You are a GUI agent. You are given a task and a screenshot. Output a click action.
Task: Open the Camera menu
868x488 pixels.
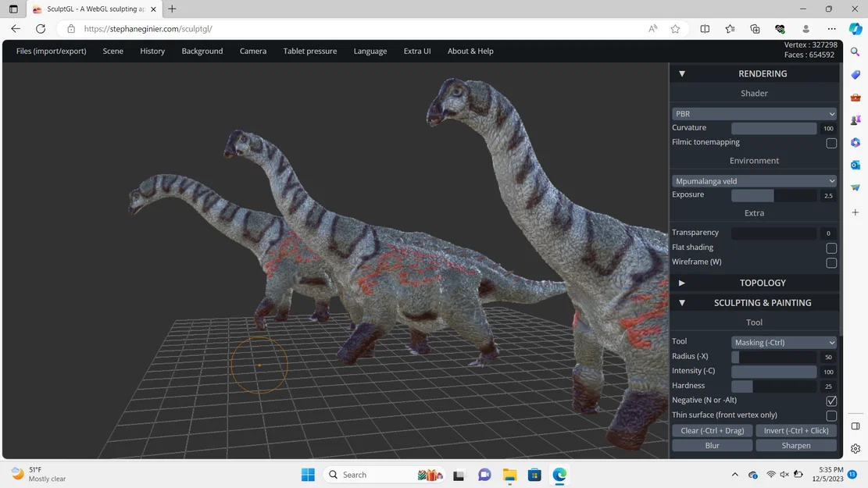[x=252, y=51]
